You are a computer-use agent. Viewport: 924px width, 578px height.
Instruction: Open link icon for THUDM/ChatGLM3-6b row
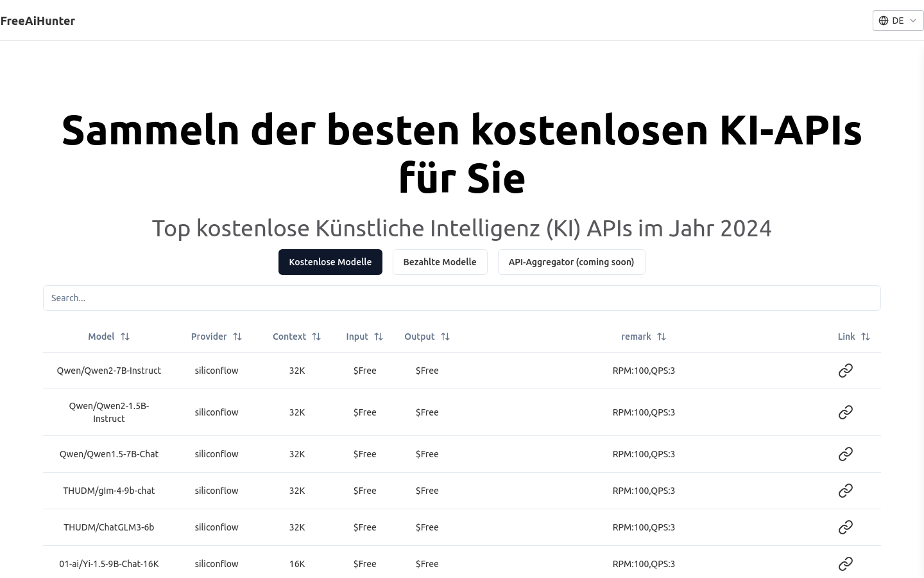[846, 527]
